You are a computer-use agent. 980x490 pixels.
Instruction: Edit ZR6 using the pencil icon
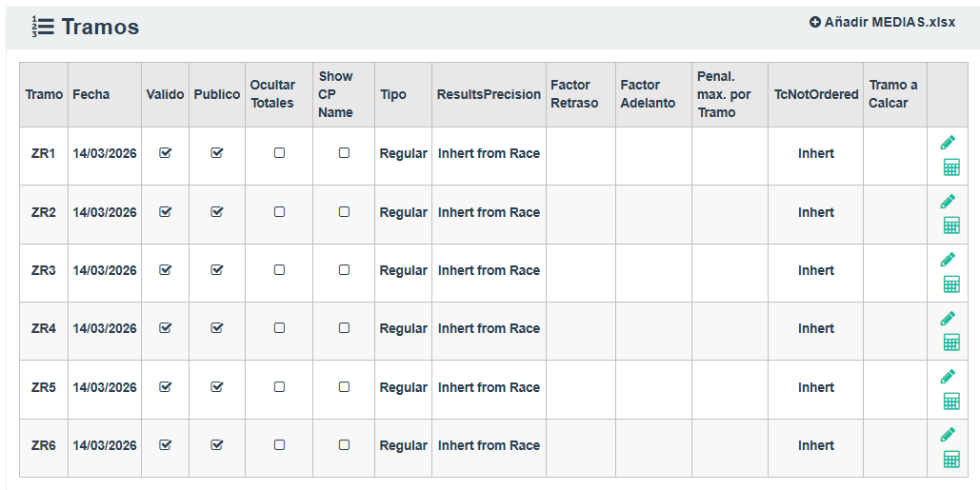tap(948, 435)
